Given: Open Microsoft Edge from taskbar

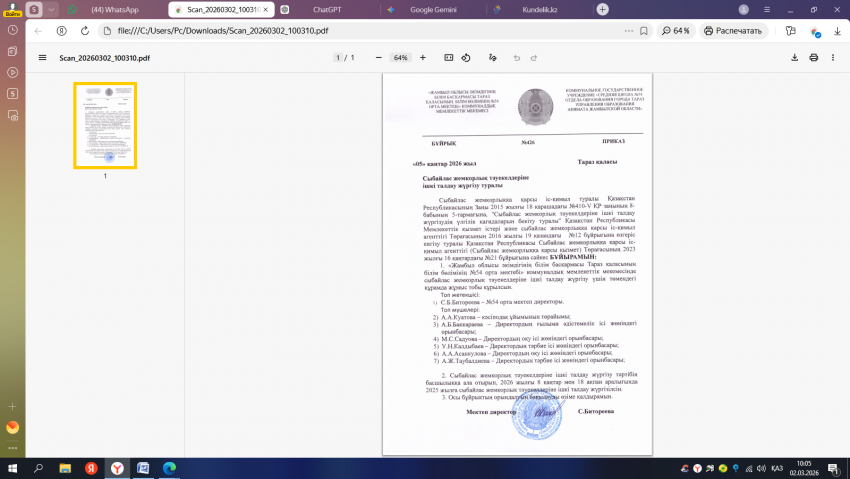Looking at the screenshot, I should [169, 468].
